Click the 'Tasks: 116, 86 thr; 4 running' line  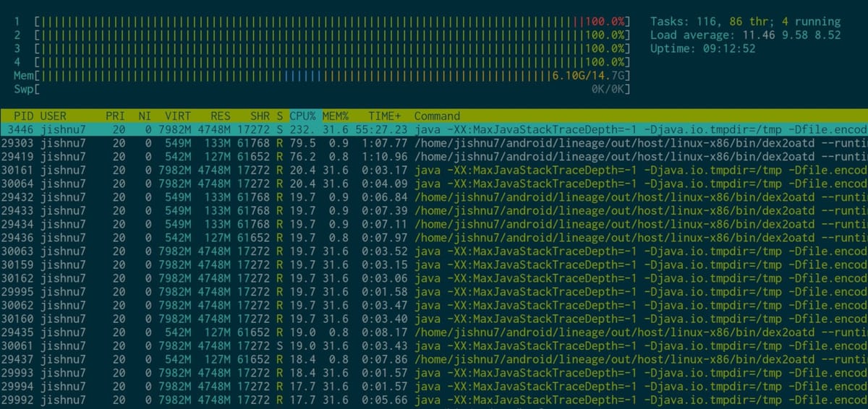click(x=745, y=22)
